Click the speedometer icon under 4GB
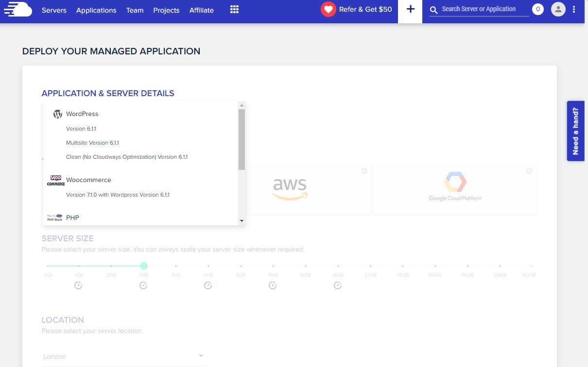Viewport: 588px width, 367px height. click(208, 285)
